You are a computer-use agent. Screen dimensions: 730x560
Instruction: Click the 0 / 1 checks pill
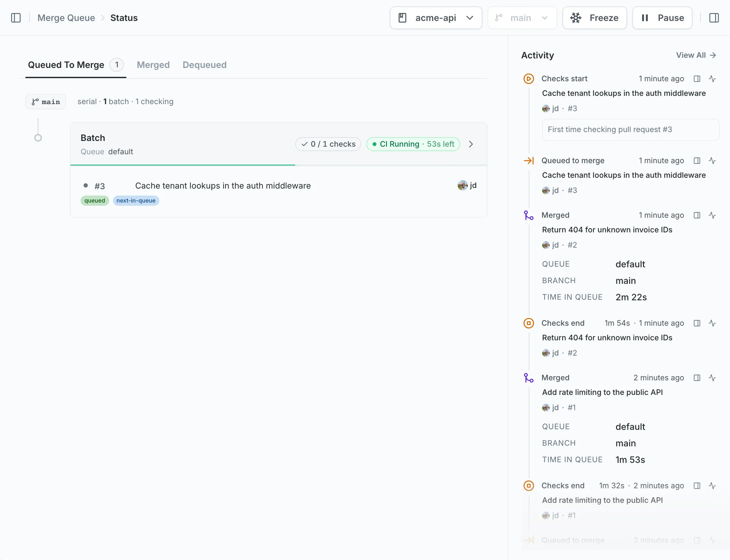pos(328,144)
